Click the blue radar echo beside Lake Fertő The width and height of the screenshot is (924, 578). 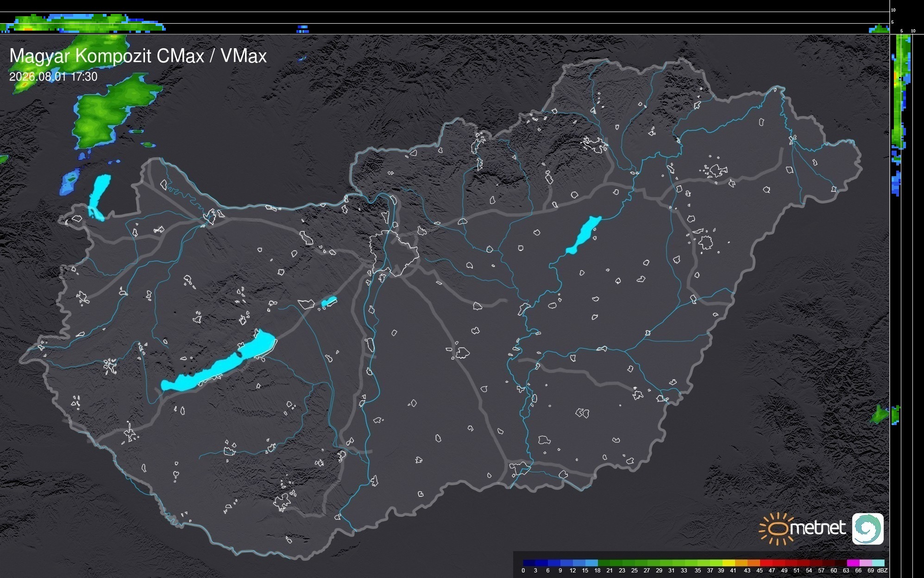pyautogui.click(x=69, y=182)
